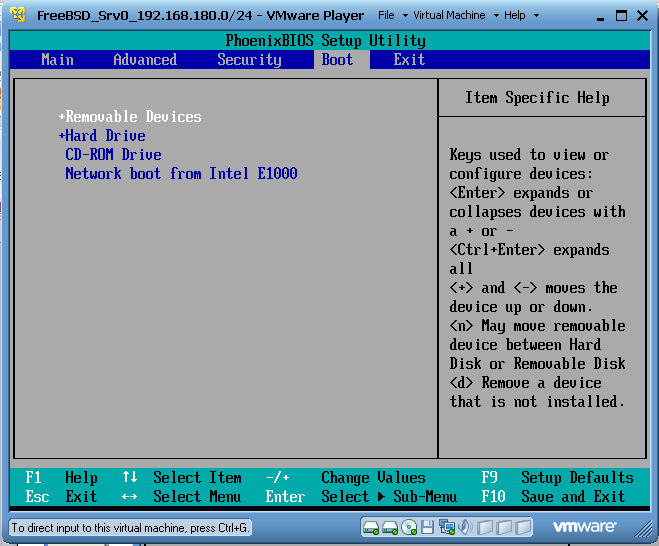Expand the Hard Drive boot entry
The width and height of the screenshot is (659, 546).
pos(102,136)
